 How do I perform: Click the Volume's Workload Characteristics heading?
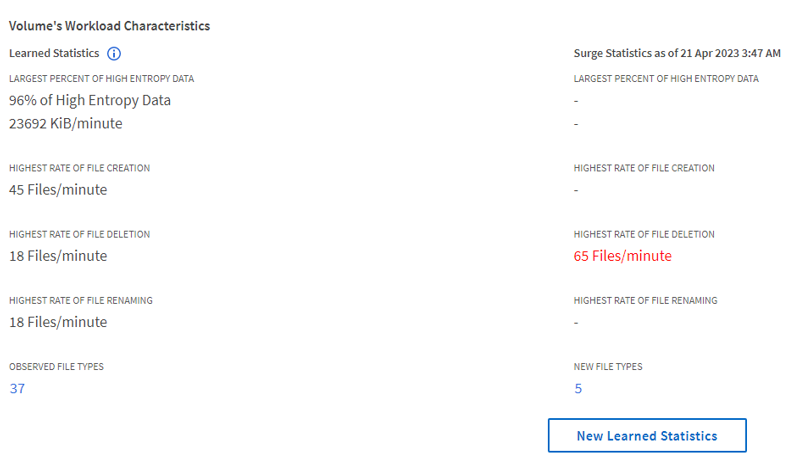109,26
